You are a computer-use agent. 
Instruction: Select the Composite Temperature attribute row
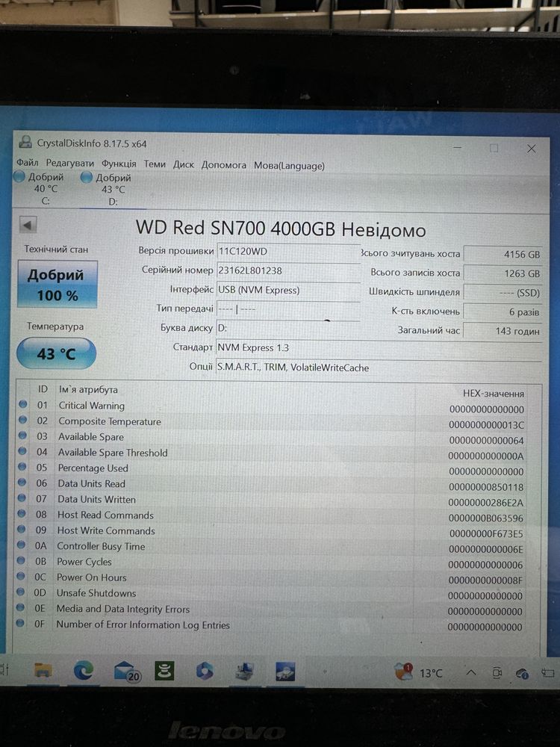coord(273,423)
